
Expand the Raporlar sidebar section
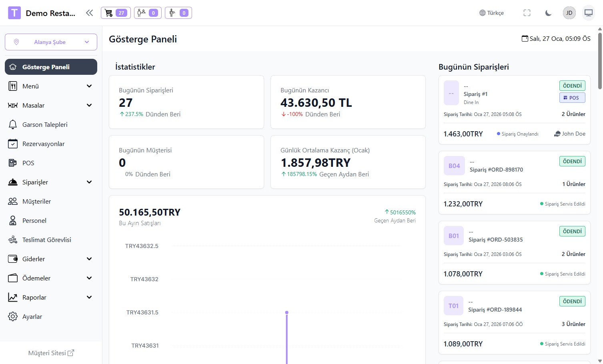pyautogui.click(x=51, y=297)
